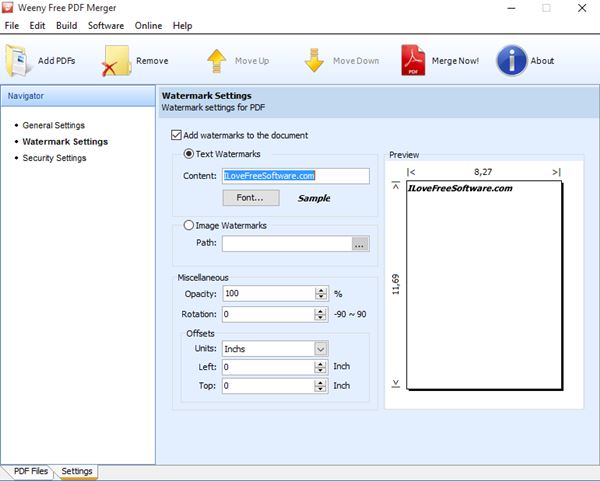Click the Add PDFs toolbar icon
Screen dimensions: 600x481
point(19,60)
